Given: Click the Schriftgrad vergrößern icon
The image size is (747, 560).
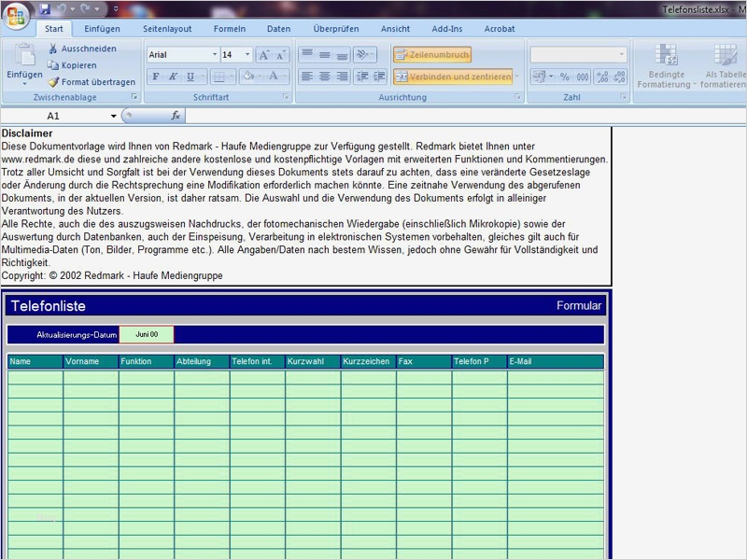Looking at the screenshot, I should (x=264, y=54).
